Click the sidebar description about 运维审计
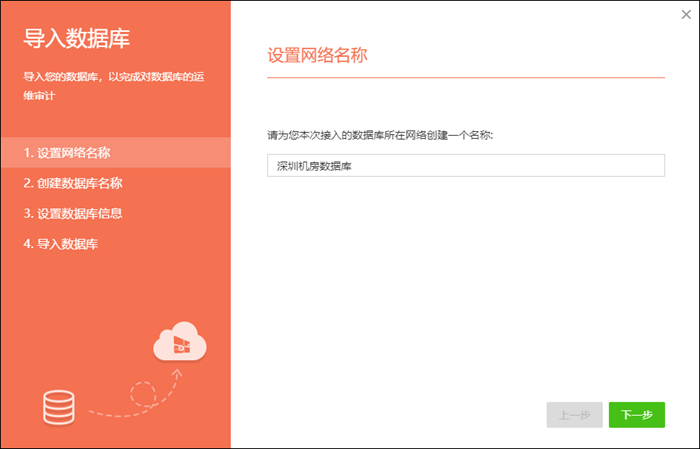This screenshot has height=449, width=700. pyautogui.click(x=115, y=84)
